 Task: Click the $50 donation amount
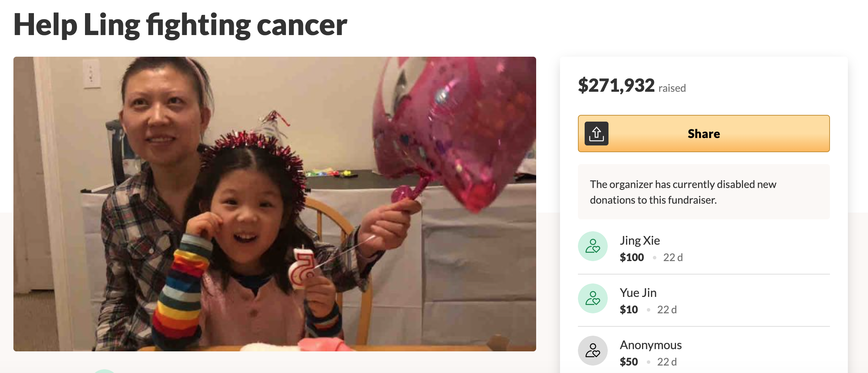point(629,362)
